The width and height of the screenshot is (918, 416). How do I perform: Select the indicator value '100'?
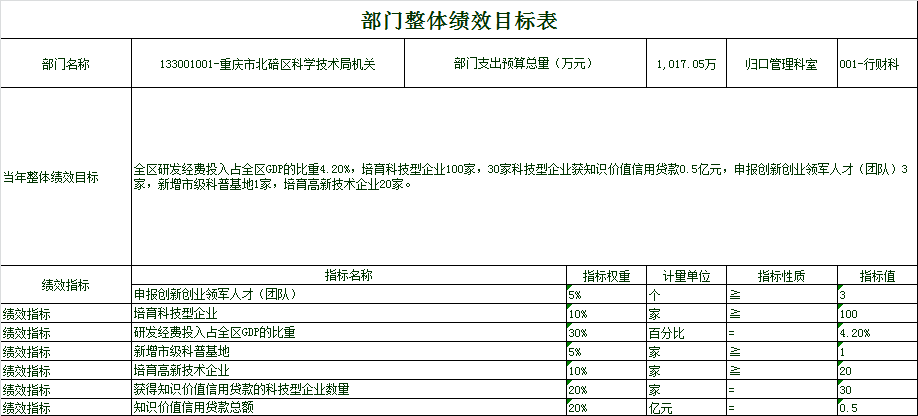(878, 314)
